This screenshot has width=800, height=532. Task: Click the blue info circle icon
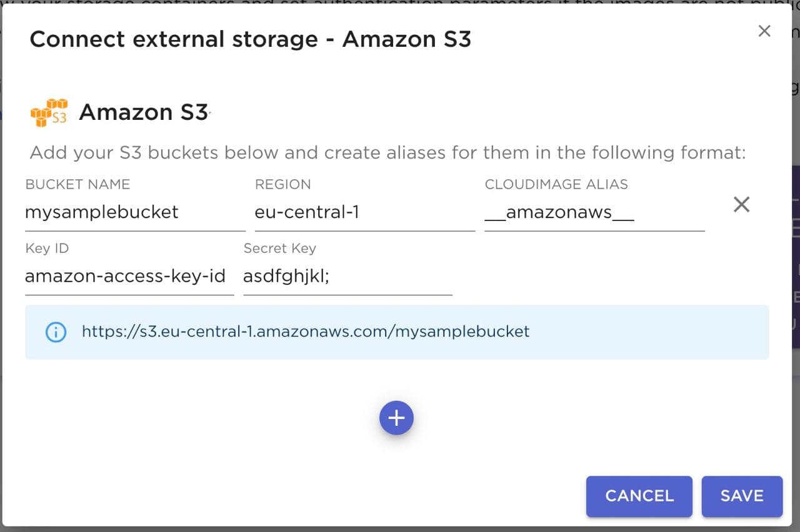56,332
